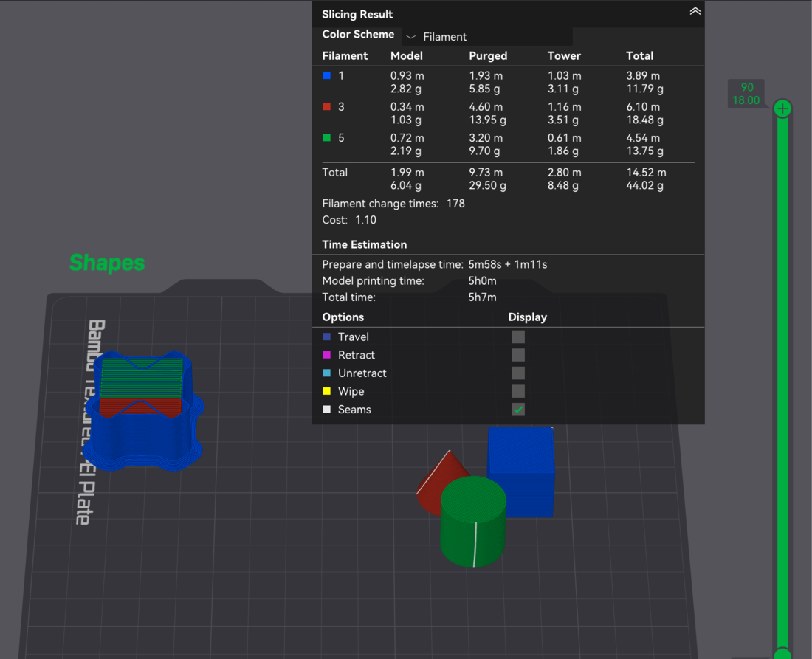Collapse the Slicing Result panel
812x659 pixels.
695,11
